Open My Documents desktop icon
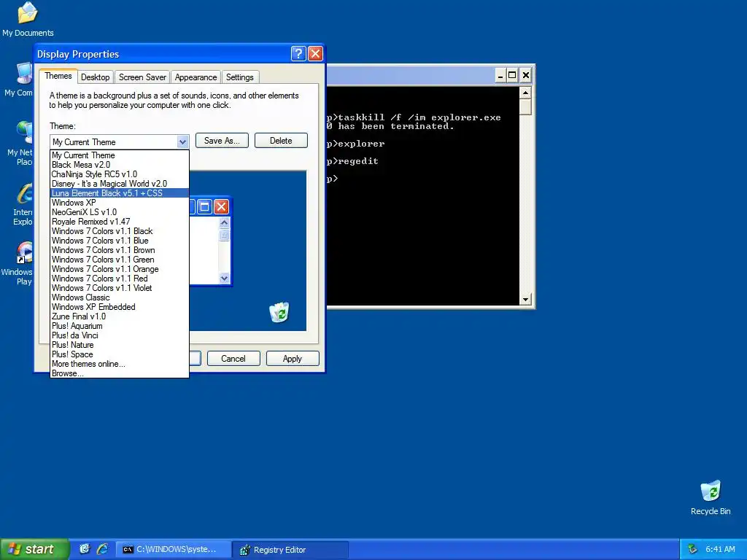The image size is (747, 560). tap(28, 19)
